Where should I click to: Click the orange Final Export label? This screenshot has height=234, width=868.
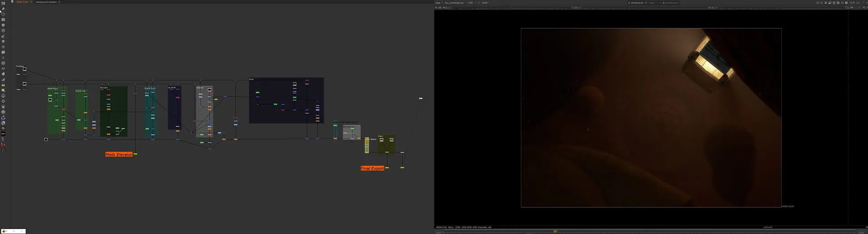click(372, 168)
